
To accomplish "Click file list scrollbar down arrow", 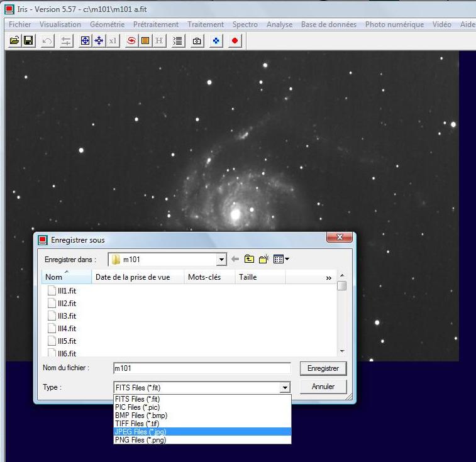I will click(x=342, y=351).
